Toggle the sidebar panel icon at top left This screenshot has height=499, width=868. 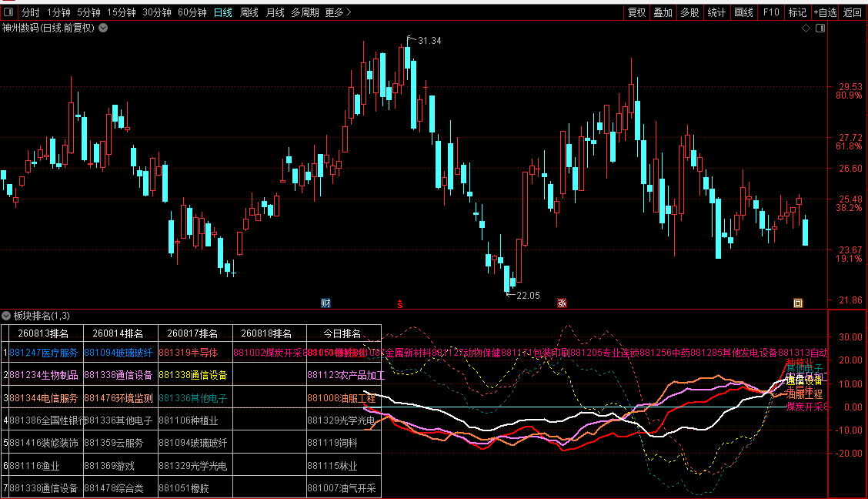(x=9, y=12)
